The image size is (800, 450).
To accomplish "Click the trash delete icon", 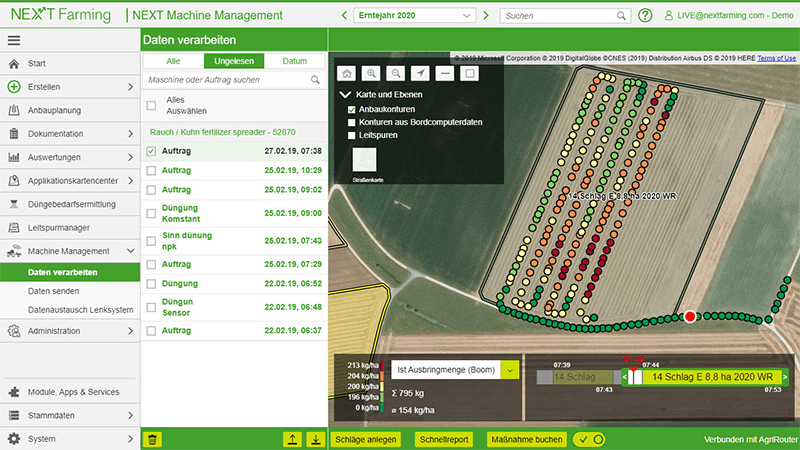I will [x=152, y=439].
